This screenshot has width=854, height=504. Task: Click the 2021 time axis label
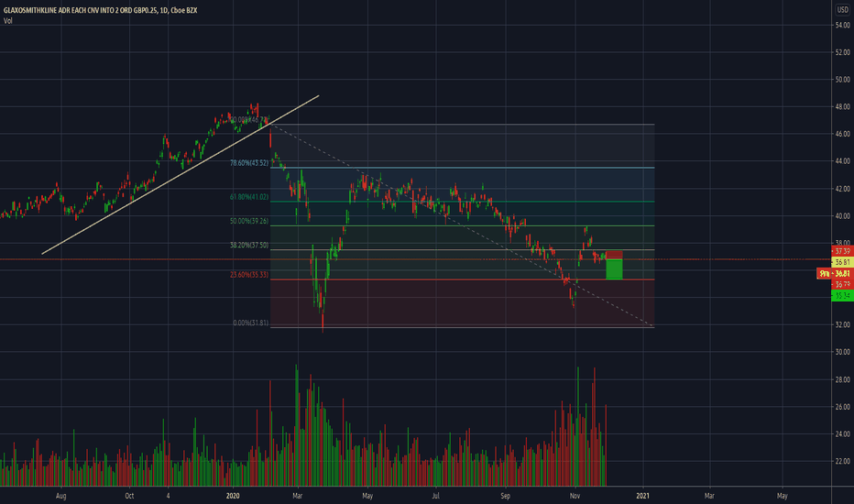642,496
